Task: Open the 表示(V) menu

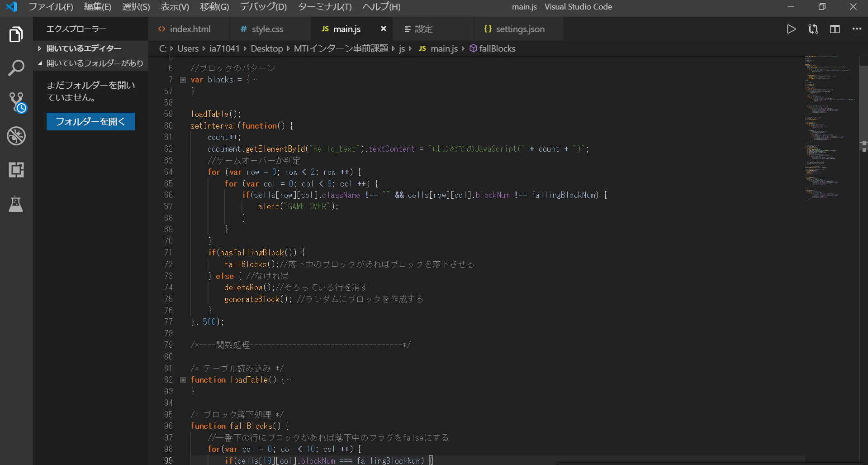Action: (x=175, y=7)
